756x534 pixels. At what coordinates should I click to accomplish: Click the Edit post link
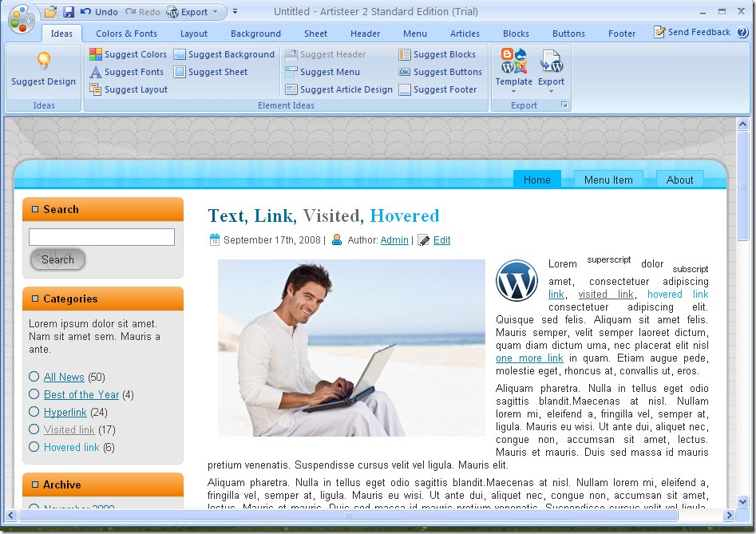(441, 240)
